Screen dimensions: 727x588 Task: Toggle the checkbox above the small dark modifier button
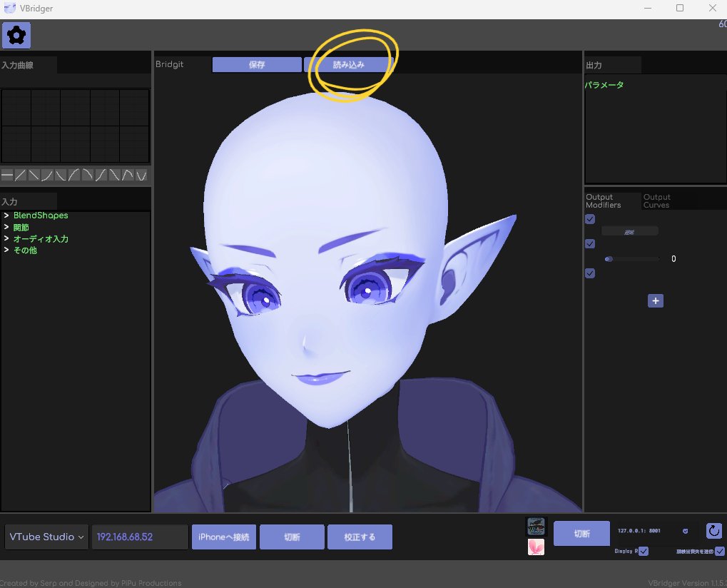(590, 219)
